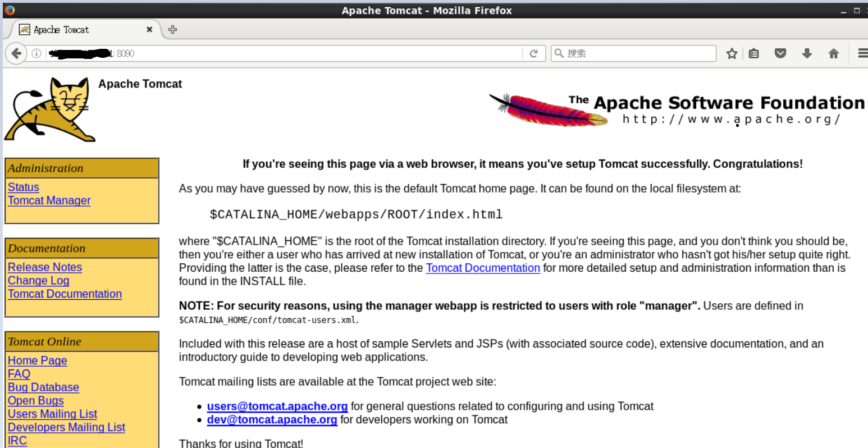Maximize the Firefox window
The image size is (868, 448).
857,11
